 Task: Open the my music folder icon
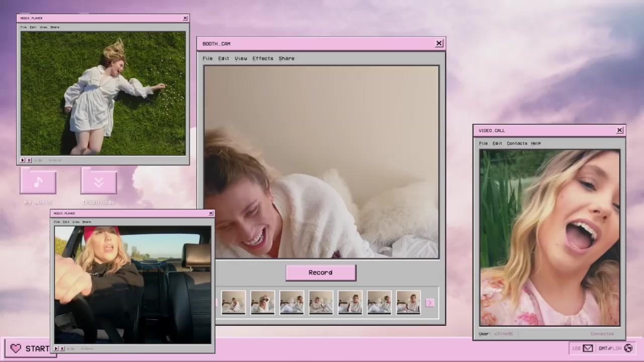click(x=38, y=182)
